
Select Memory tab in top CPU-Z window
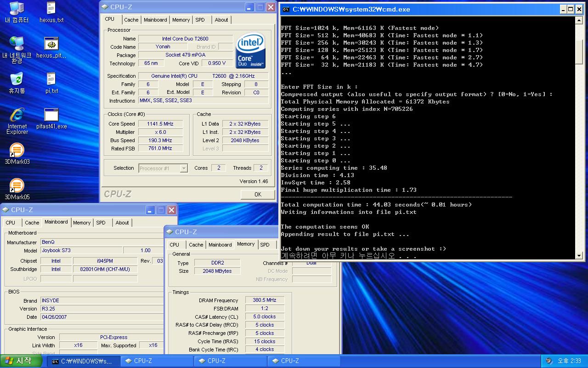tap(181, 20)
